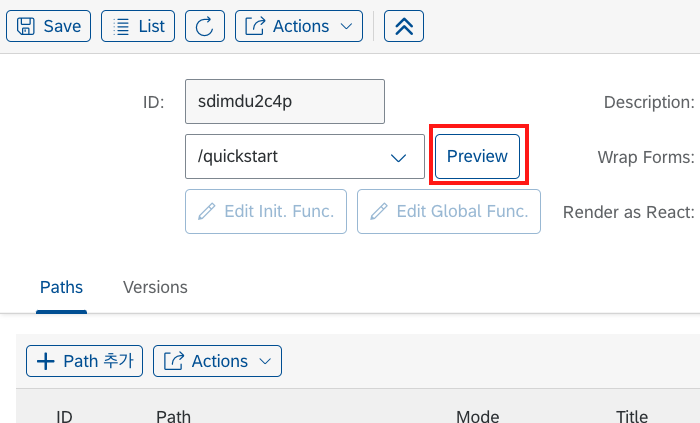The image size is (700, 423).
Task: Click the Preview button
Action: click(x=477, y=157)
